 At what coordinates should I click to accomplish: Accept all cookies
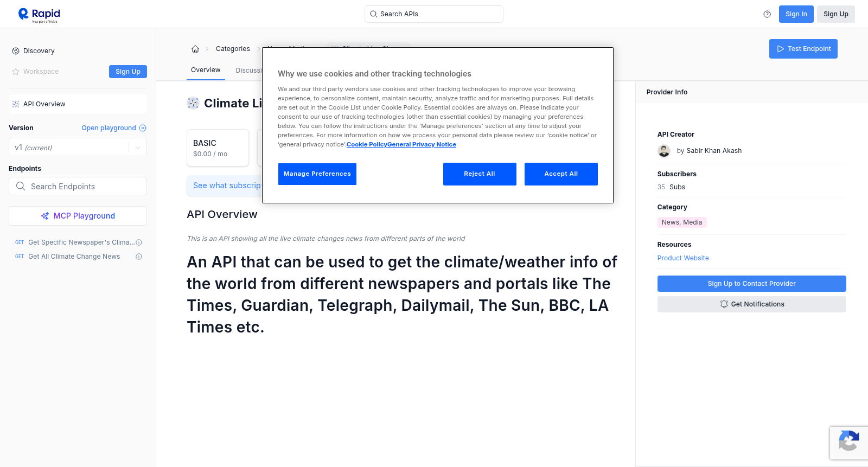561,174
